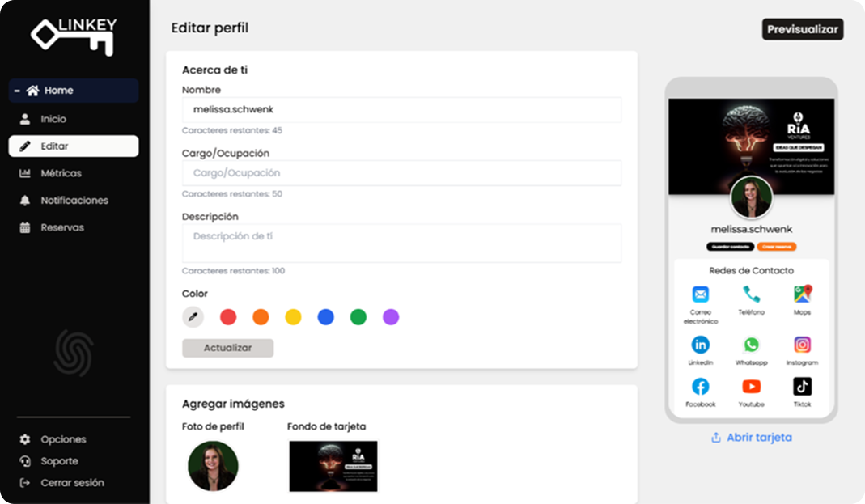
Task: Select the Facebook icon in preview
Action: click(x=700, y=387)
